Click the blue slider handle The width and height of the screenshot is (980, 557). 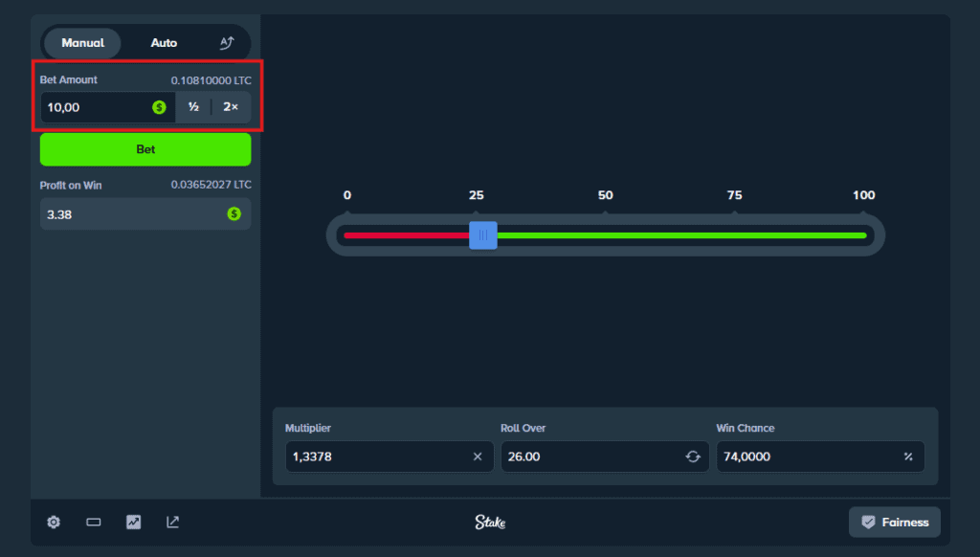pyautogui.click(x=483, y=235)
